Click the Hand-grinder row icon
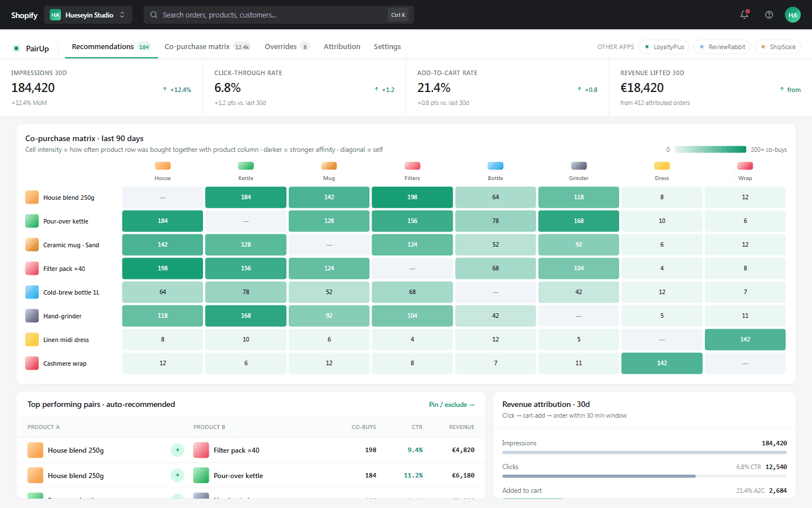812x508 pixels. pos(32,316)
